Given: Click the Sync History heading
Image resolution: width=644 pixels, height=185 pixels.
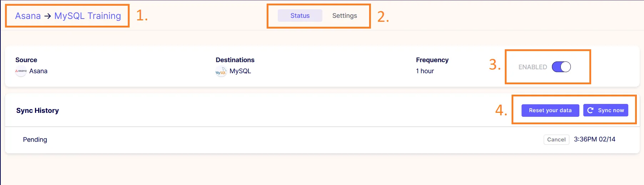Looking at the screenshot, I should (x=37, y=111).
